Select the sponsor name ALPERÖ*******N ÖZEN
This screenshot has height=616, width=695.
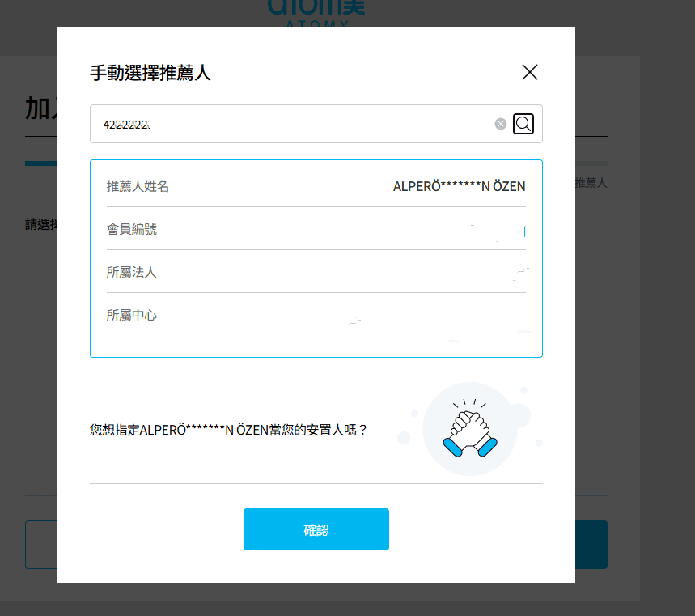tap(460, 187)
